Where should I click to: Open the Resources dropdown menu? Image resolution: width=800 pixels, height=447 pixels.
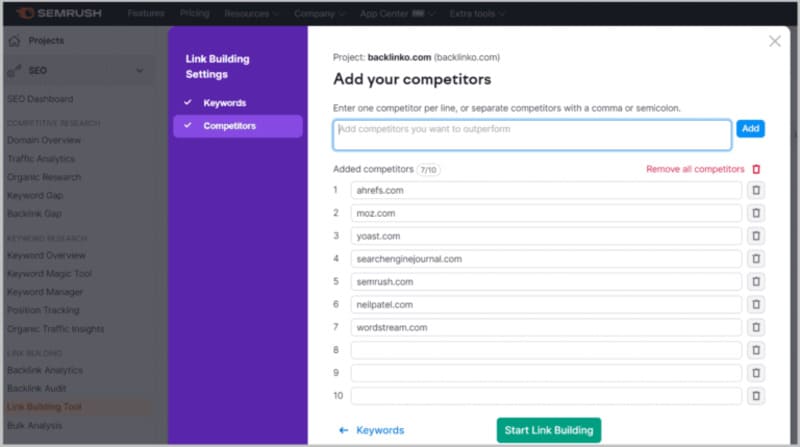click(x=252, y=14)
